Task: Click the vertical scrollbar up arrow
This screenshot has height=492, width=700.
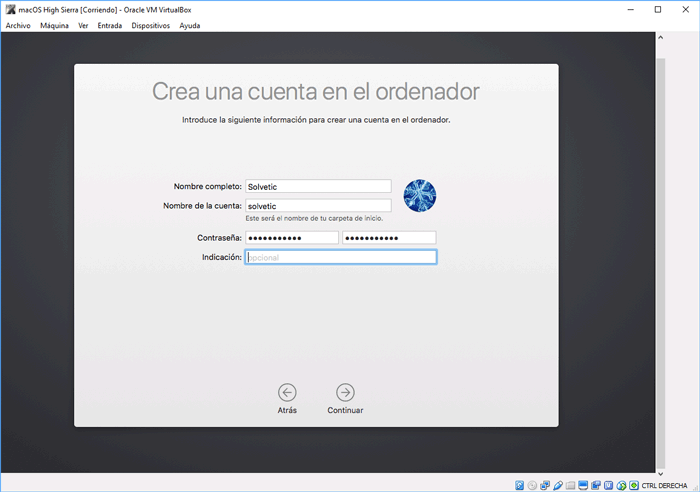Action: click(661, 38)
